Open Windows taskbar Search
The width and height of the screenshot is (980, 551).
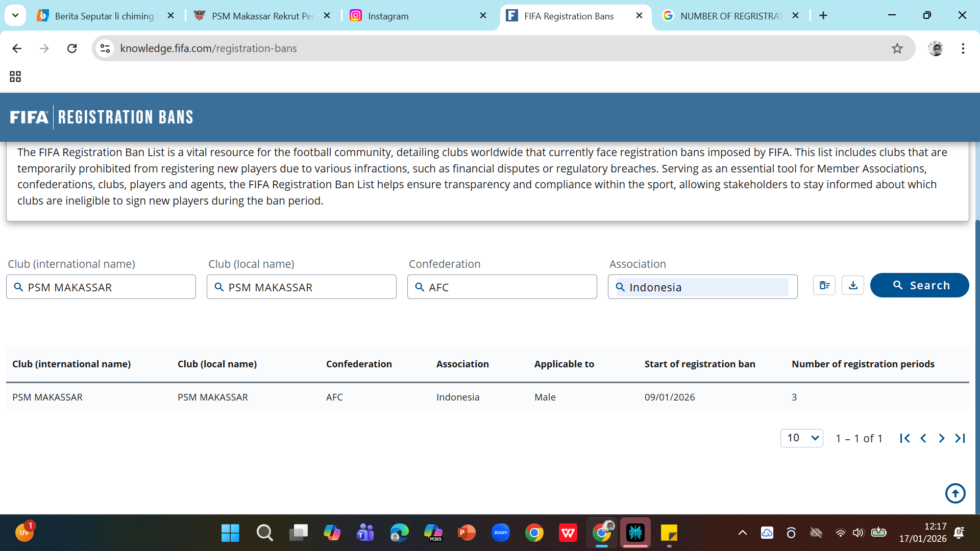264,533
